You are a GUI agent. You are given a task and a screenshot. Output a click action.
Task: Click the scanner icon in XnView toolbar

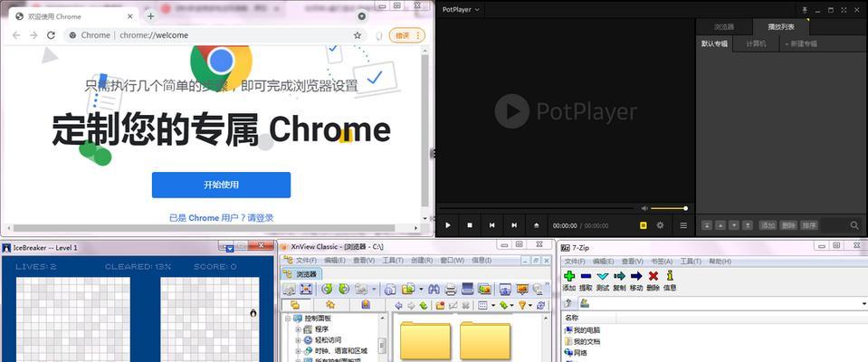(x=468, y=289)
